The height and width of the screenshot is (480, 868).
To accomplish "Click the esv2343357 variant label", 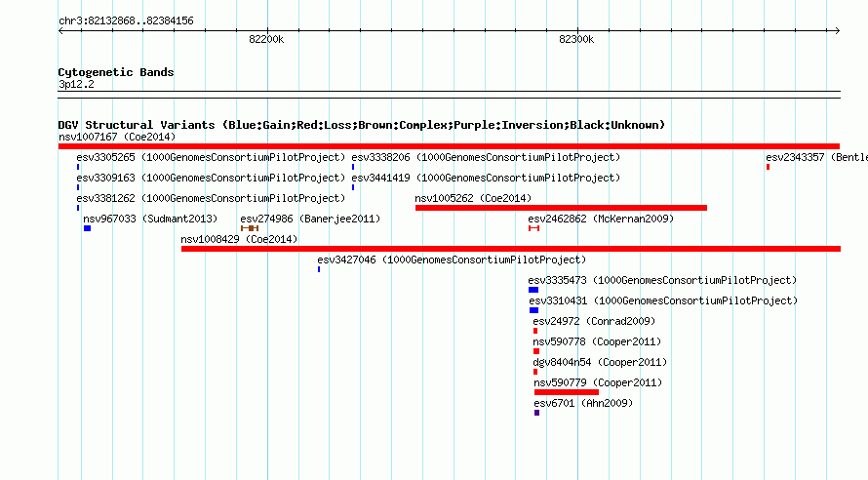I will pyautogui.click(x=816, y=157).
